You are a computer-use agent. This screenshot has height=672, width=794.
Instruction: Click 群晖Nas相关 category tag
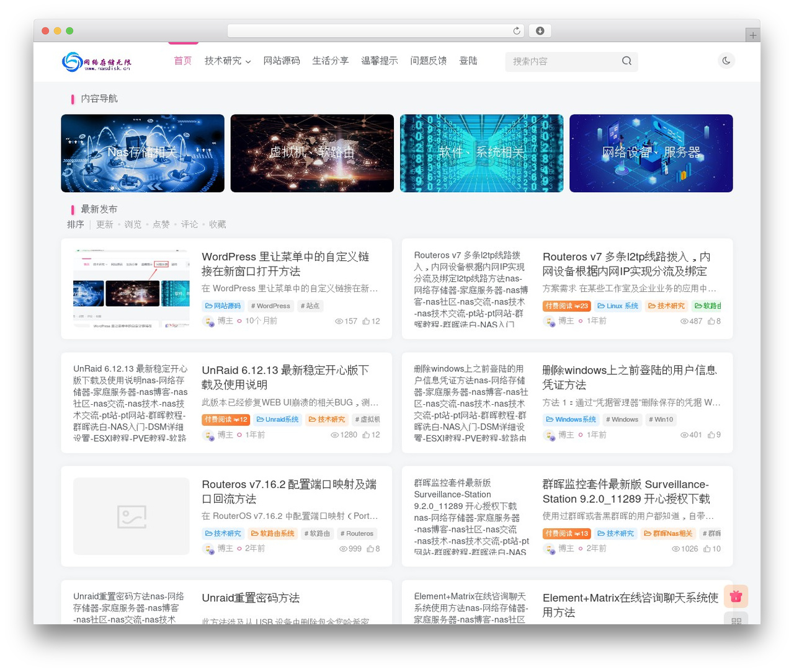pyautogui.click(x=668, y=534)
